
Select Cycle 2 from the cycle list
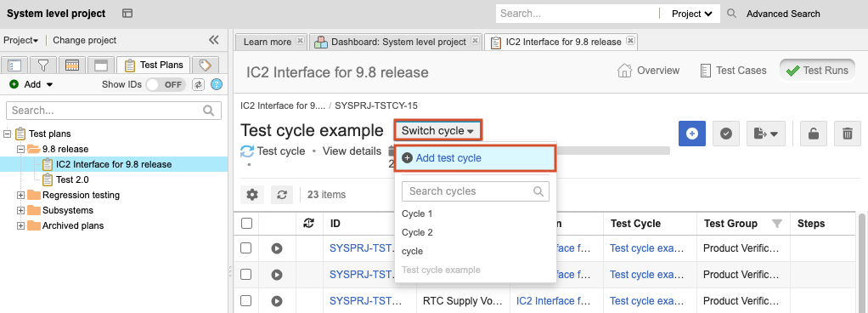pos(417,233)
